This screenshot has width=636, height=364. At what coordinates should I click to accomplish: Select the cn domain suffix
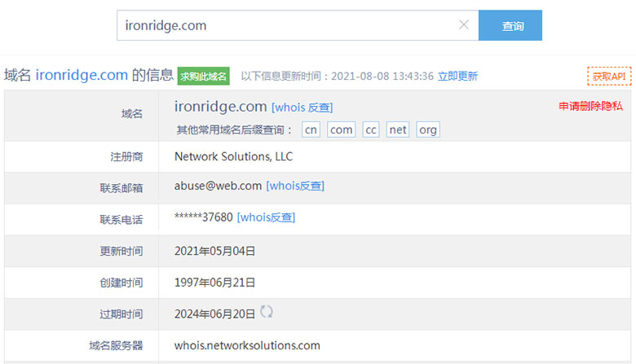coord(311,129)
